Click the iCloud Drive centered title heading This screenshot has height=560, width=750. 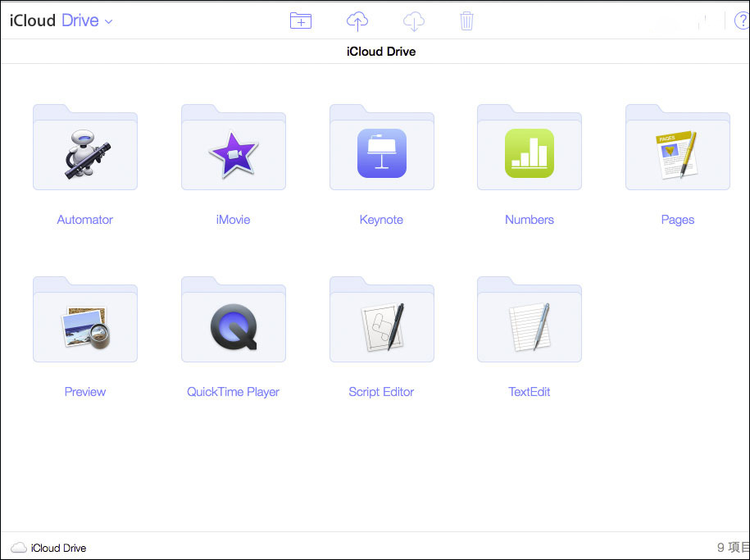381,52
